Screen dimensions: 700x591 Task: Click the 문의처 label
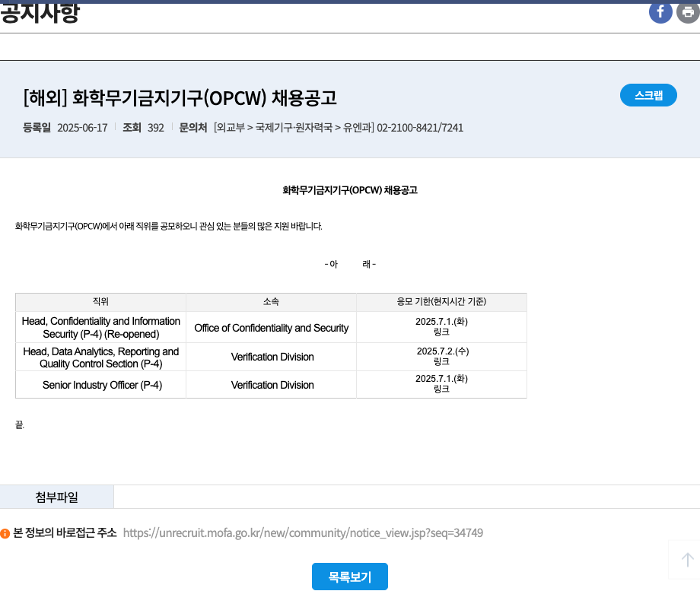point(192,128)
